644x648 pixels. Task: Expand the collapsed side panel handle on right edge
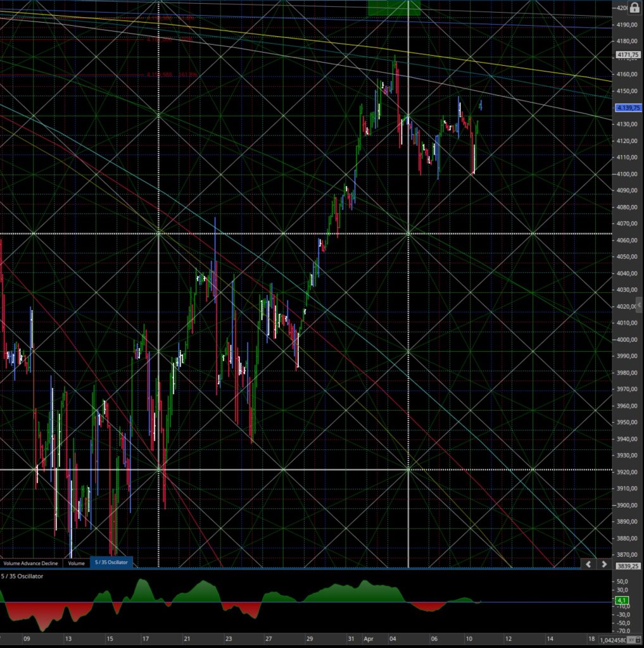coord(640,305)
